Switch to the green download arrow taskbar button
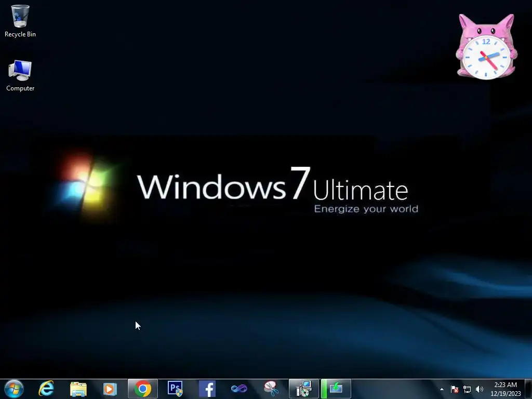 (336, 389)
